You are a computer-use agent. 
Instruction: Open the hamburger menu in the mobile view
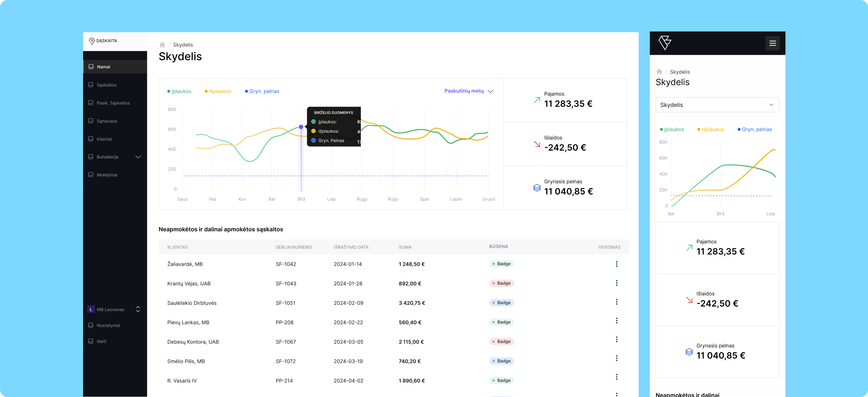[773, 43]
